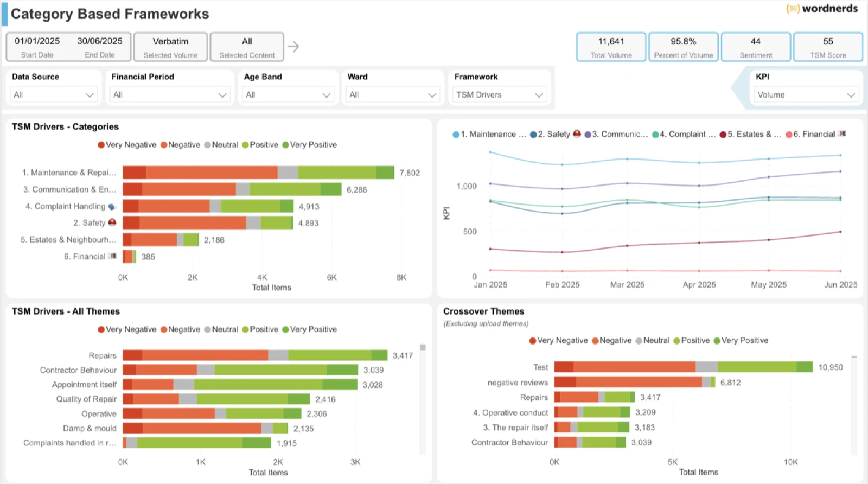Select the Repairs bar in Crossover Themes

pyautogui.click(x=595, y=397)
